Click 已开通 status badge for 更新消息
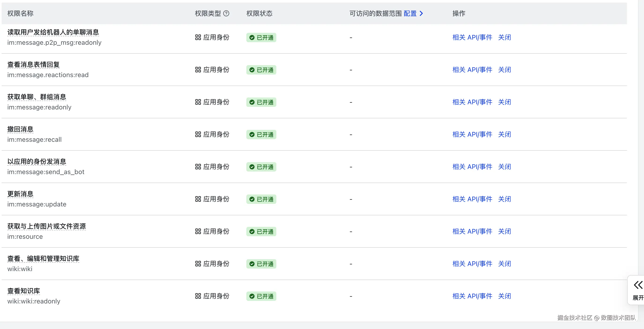The height and width of the screenshot is (329, 644). pyautogui.click(x=261, y=199)
